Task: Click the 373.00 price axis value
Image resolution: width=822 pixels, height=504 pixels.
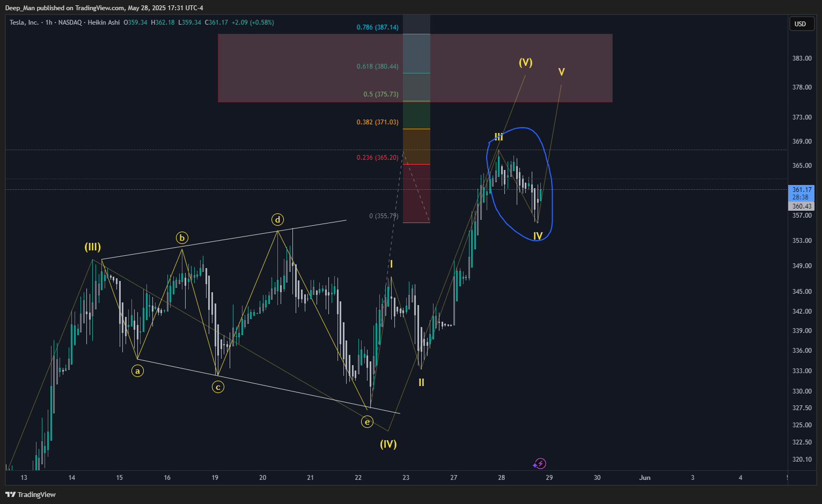Action: tap(802, 117)
